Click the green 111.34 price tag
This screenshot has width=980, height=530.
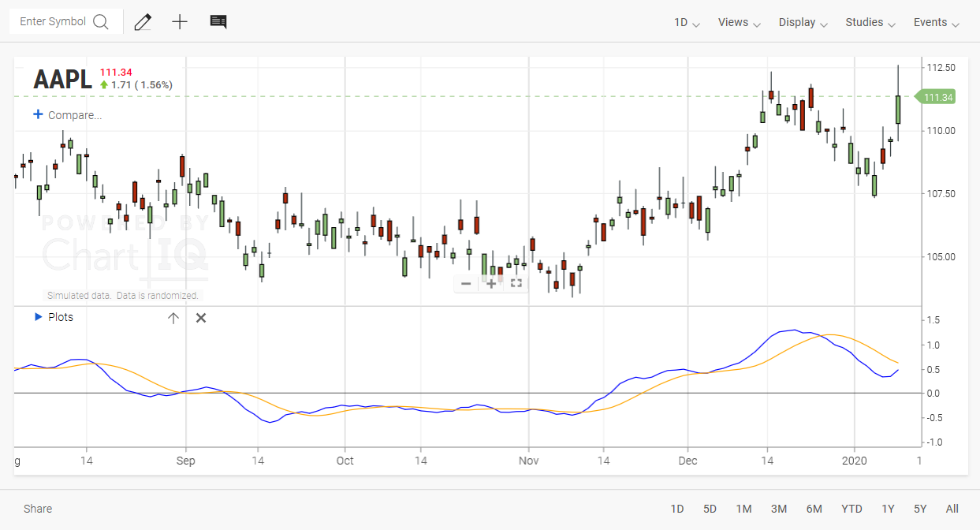point(936,97)
